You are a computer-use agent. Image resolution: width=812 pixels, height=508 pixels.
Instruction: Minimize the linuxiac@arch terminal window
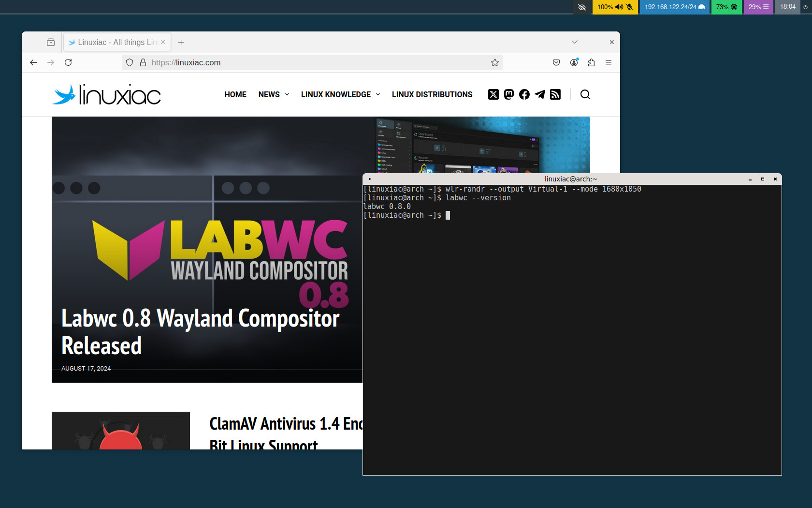(x=750, y=179)
